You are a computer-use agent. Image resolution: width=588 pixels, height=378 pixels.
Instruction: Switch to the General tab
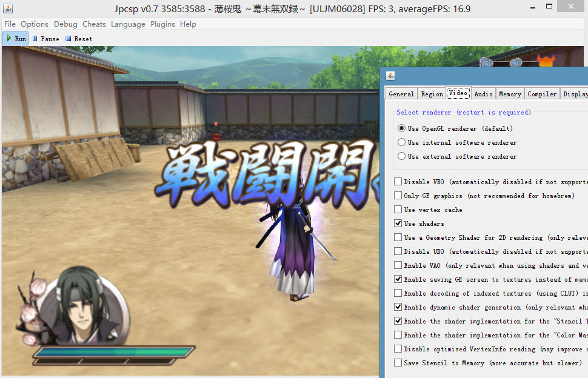(x=401, y=94)
